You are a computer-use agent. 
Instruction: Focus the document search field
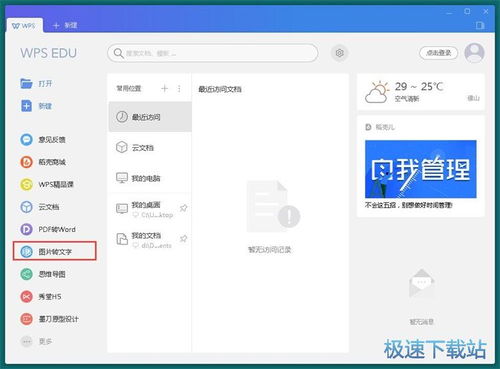pyautogui.click(x=213, y=53)
